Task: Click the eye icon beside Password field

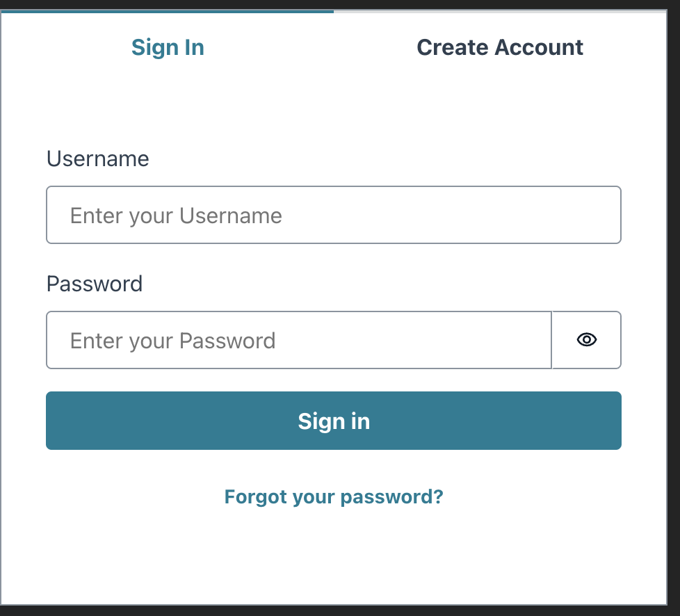Action: click(586, 340)
